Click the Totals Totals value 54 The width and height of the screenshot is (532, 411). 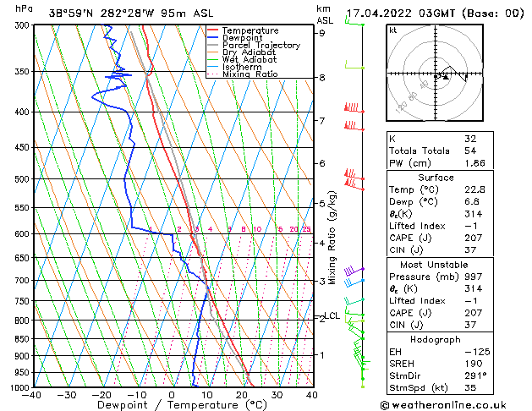pyautogui.click(x=469, y=150)
